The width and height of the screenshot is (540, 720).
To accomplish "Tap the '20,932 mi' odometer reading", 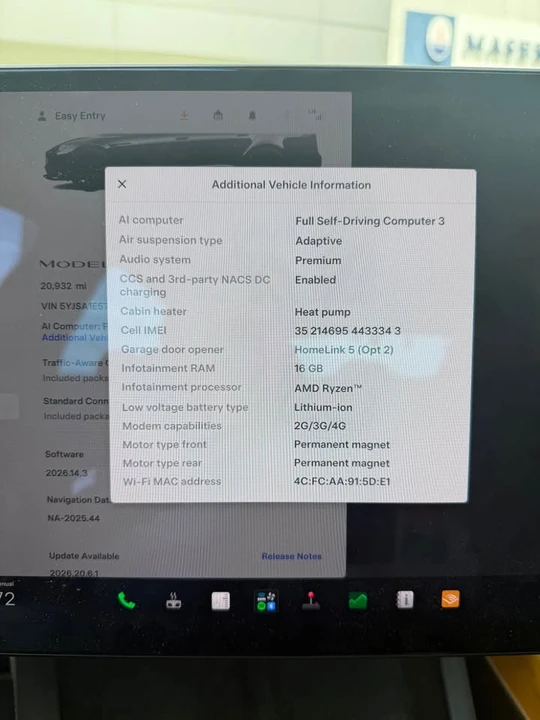I will click(63, 286).
